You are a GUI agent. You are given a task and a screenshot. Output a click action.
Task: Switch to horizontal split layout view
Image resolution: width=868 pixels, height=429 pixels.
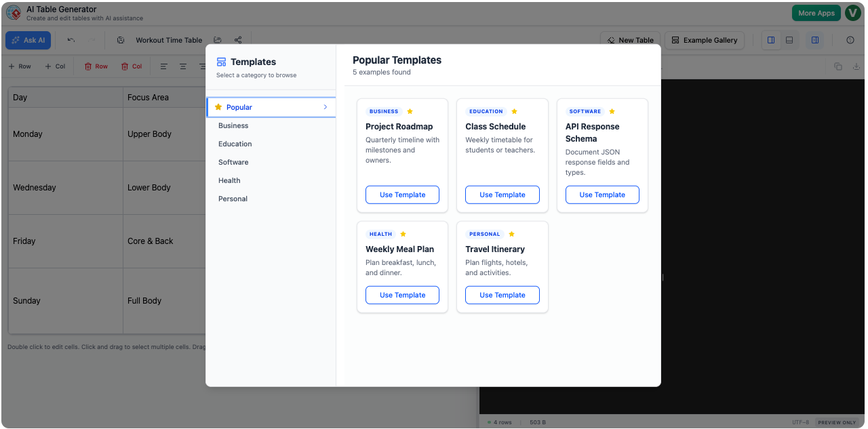789,40
